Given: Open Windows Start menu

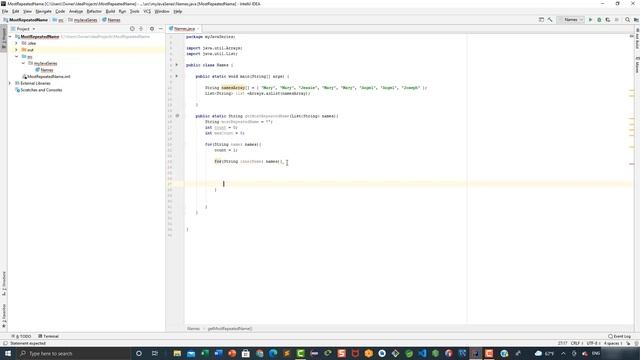Looking at the screenshot, I should pyautogui.click(x=7, y=353).
